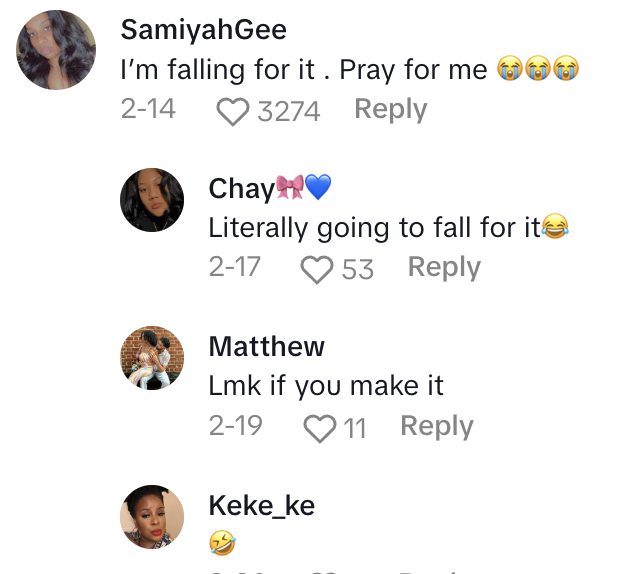This screenshot has height=574, width=618.
Task: Click the 3274 likes count
Action: click(288, 111)
